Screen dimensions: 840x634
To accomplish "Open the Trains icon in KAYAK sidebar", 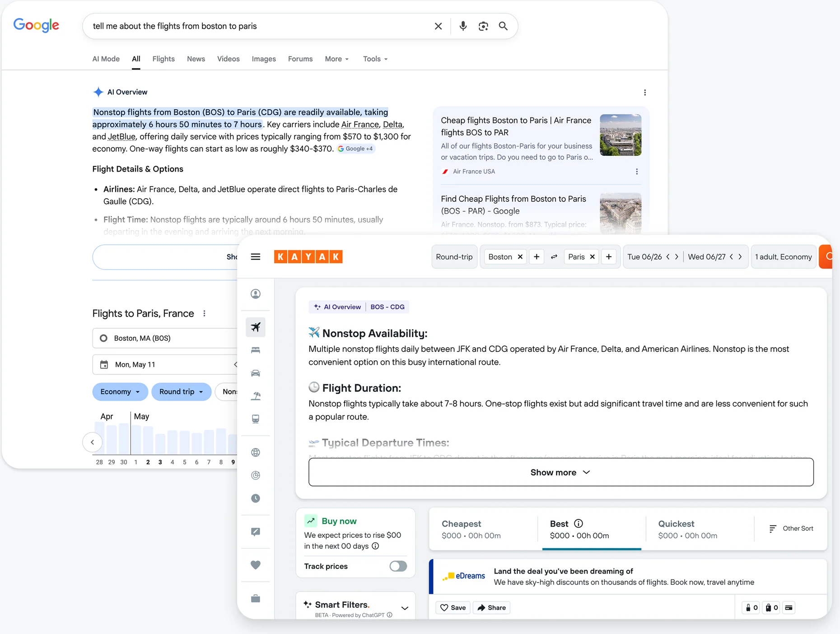I will point(256,419).
